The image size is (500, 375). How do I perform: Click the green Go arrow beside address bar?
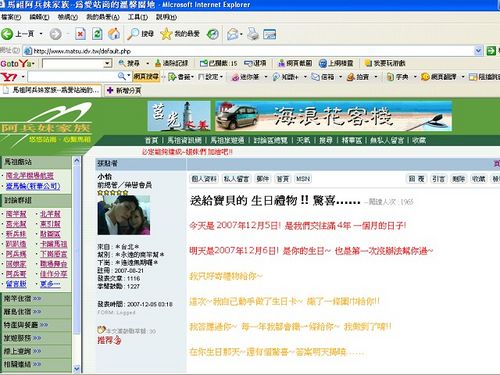pyautogui.click(x=491, y=51)
